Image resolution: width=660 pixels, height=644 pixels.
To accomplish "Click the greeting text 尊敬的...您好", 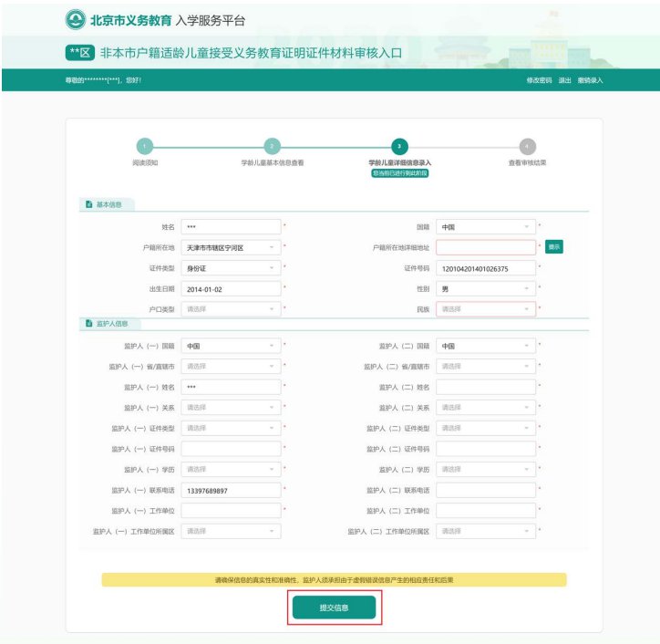I will tap(103, 80).
